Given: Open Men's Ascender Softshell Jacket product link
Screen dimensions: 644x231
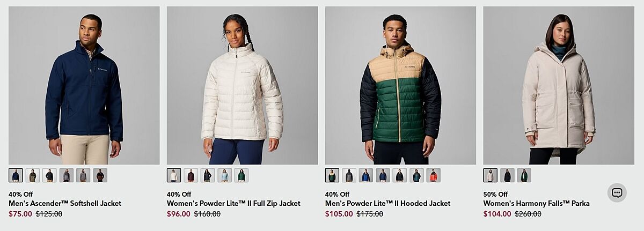Looking at the screenshot, I should (65, 203).
